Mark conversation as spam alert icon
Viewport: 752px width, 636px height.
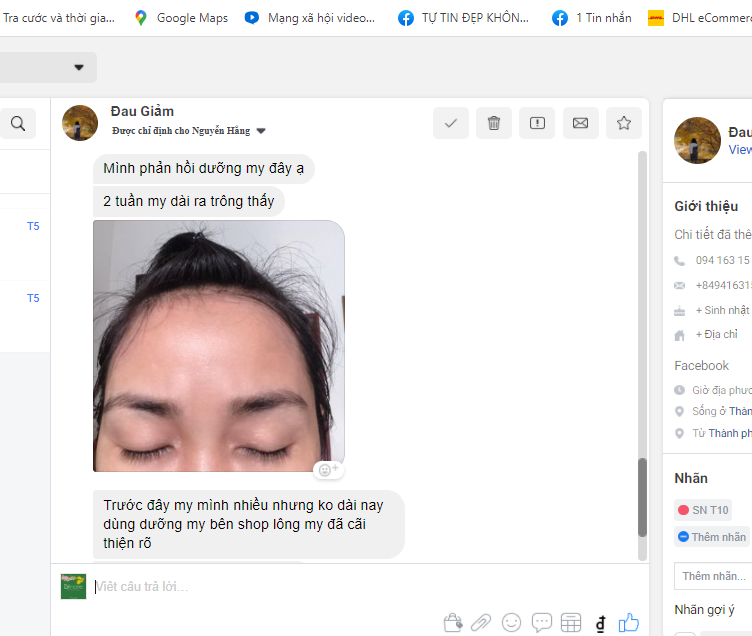tap(537, 123)
